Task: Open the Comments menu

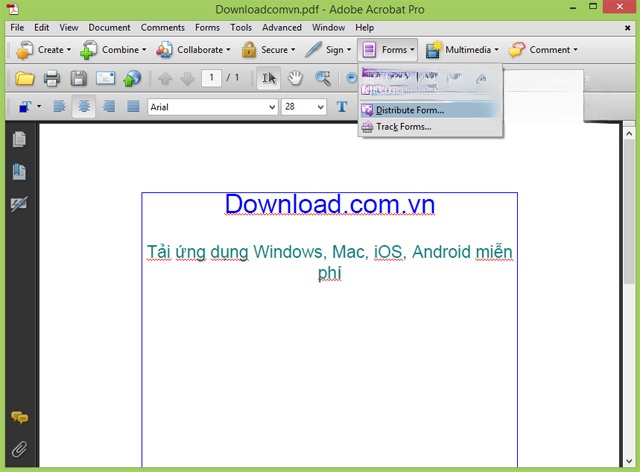Action: (162, 27)
